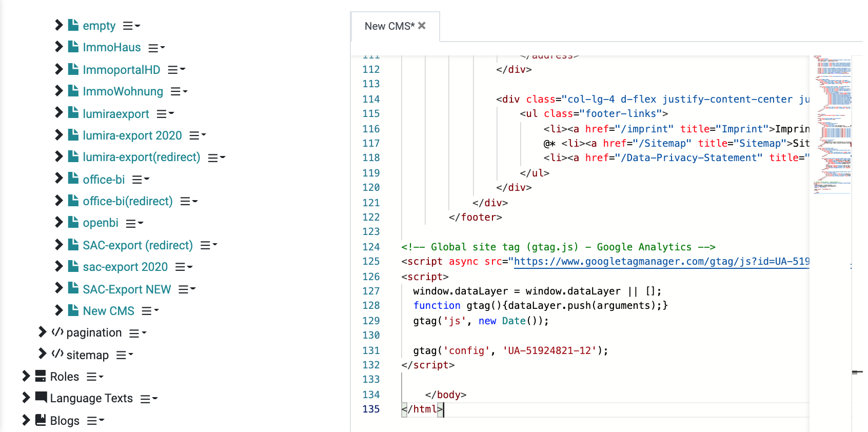Click line number 124 in the gutter
Viewport: 868px width, 432px height.
click(x=371, y=247)
